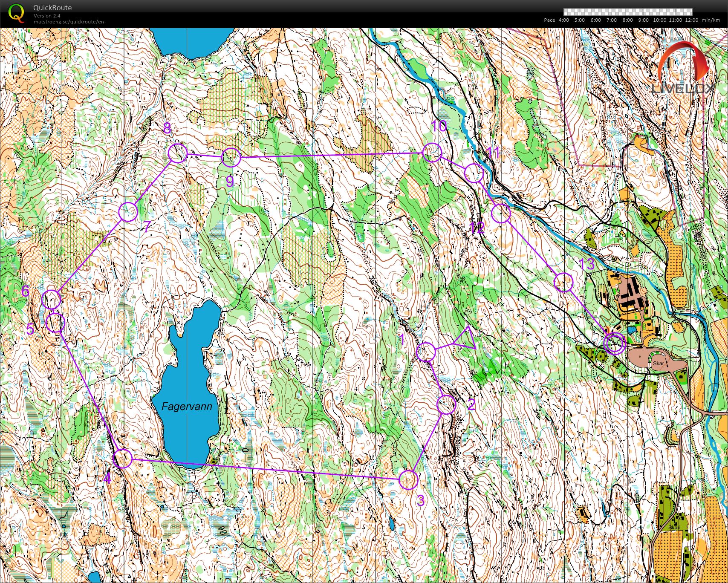Click control circle 7 on the course
Image resolution: width=728 pixels, height=583 pixels.
coord(128,212)
